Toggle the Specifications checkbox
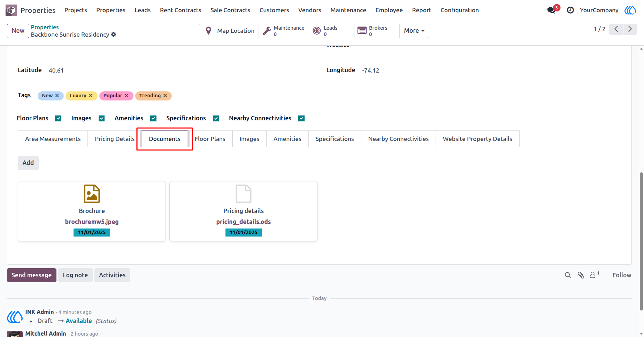 point(216,119)
